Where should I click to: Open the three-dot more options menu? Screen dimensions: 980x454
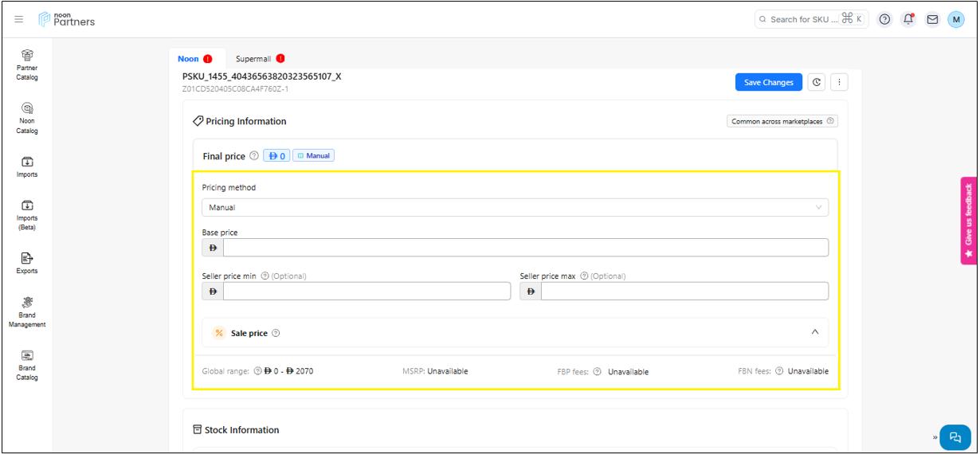pyautogui.click(x=839, y=82)
